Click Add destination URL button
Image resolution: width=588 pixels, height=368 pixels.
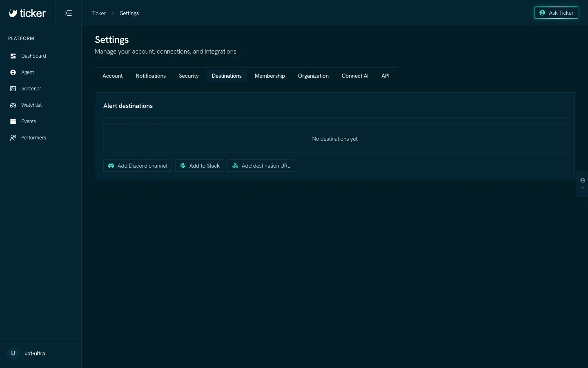pos(261,166)
